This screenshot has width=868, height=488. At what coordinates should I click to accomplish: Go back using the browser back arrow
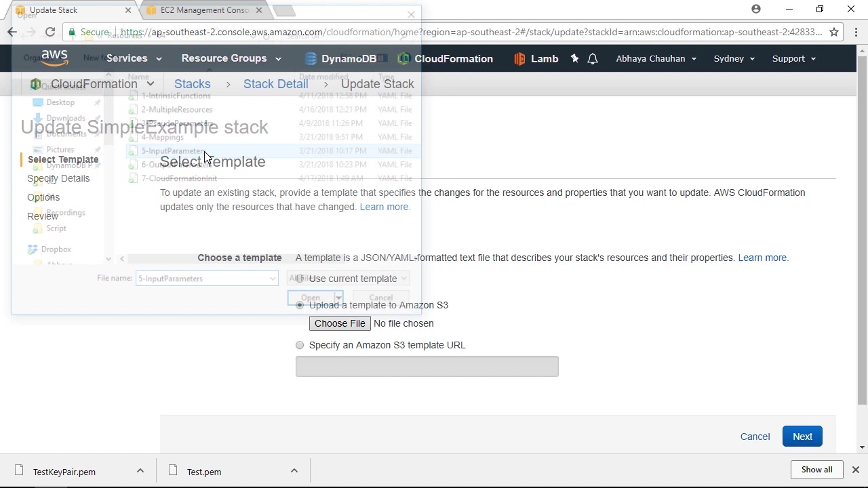click(12, 32)
